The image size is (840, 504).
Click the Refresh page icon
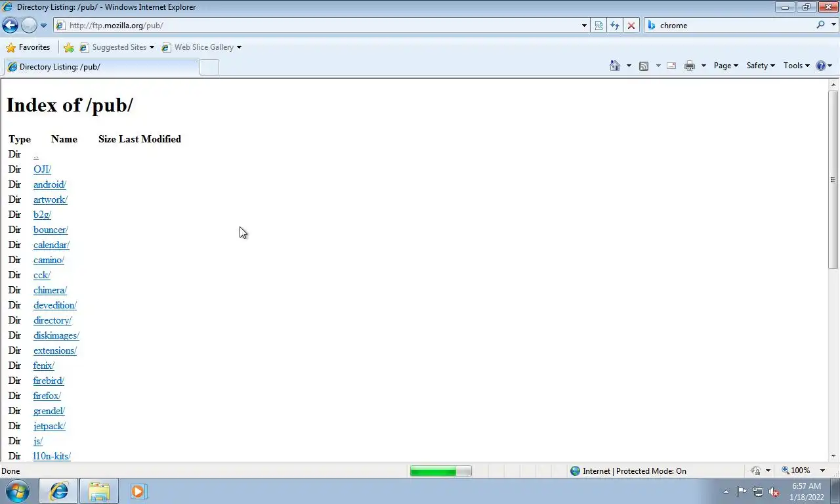click(615, 26)
